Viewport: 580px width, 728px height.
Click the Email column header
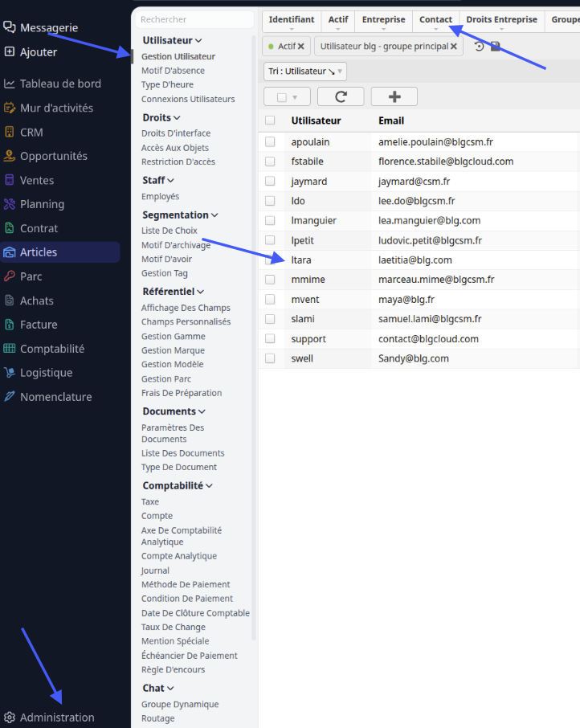point(391,121)
